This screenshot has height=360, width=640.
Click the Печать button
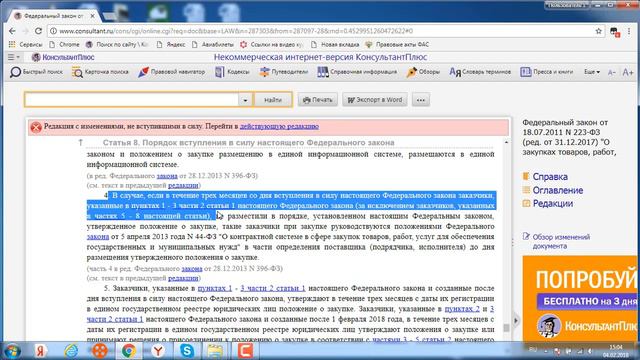click(318, 100)
